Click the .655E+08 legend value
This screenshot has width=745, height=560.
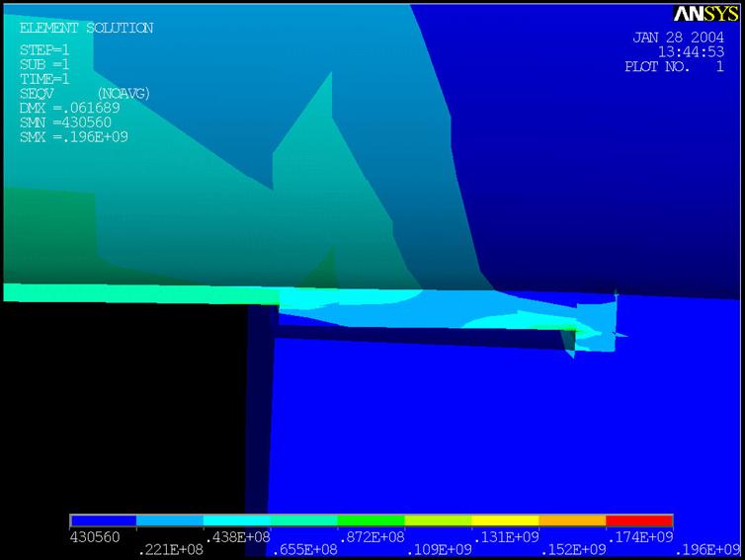pyautogui.click(x=304, y=549)
